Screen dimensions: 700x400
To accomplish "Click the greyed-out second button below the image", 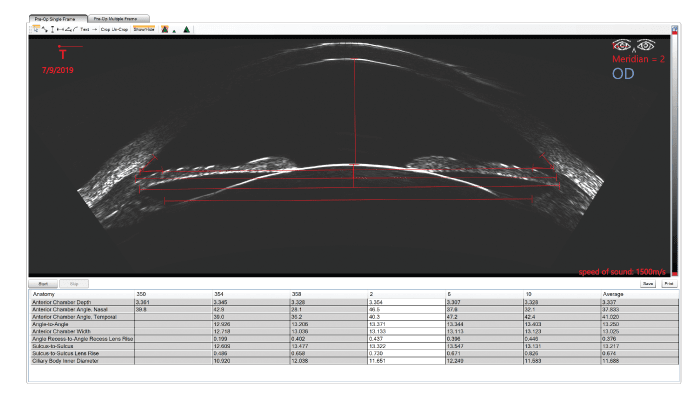I will pyautogui.click(x=74, y=283).
